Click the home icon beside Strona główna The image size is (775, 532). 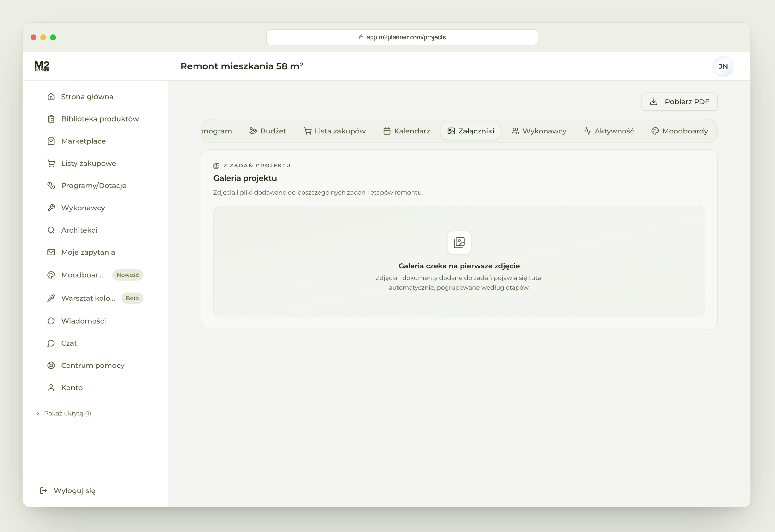tap(51, 97)
